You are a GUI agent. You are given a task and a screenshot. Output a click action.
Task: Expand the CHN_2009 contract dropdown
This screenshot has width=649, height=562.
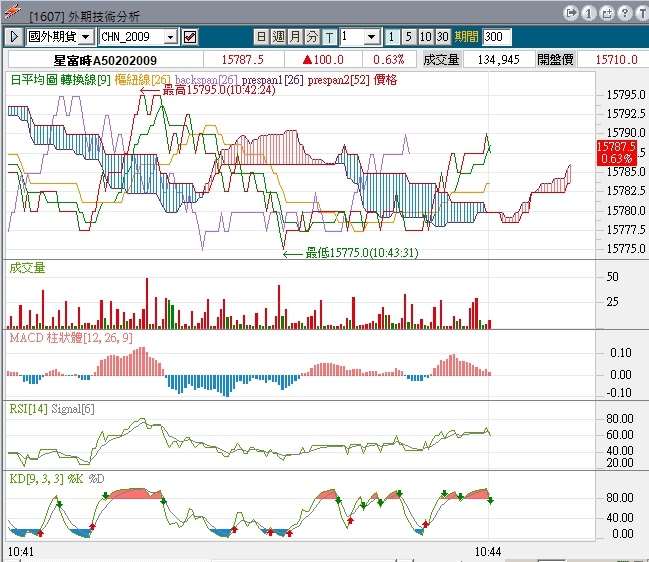click(171, 37)
